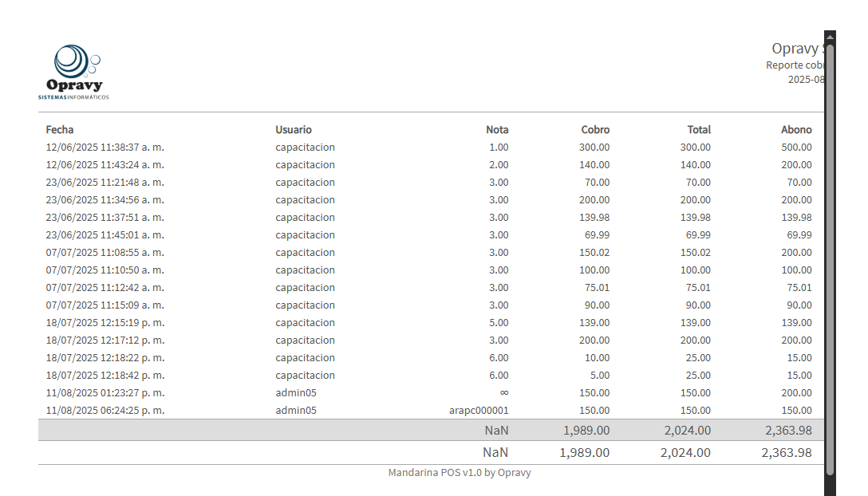Click NaN in the gray totals row

point(496,430)
